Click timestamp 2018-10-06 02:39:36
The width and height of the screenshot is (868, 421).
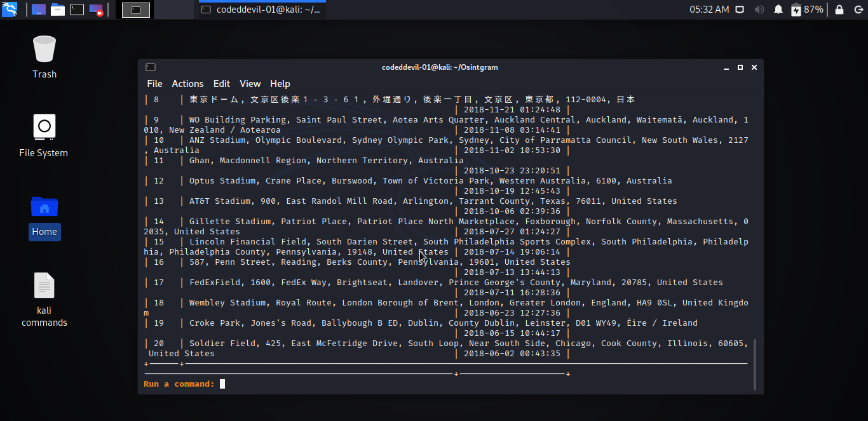[512, 211]
